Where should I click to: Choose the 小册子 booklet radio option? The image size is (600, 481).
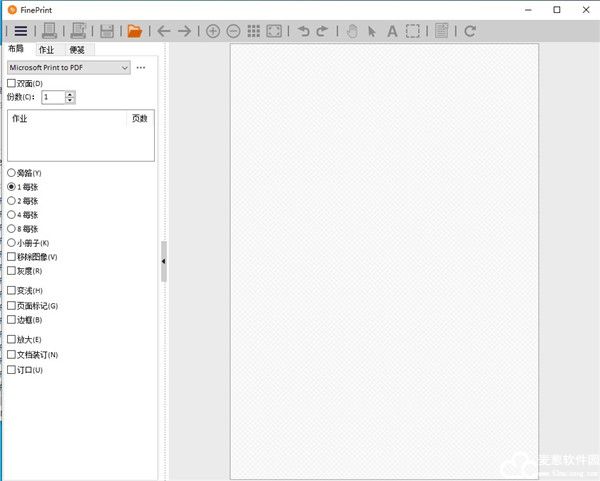tap(12, 242)
